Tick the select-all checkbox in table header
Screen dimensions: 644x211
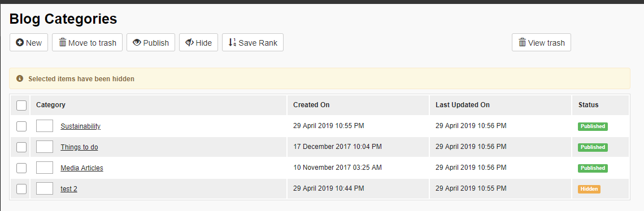coord(21,105)
